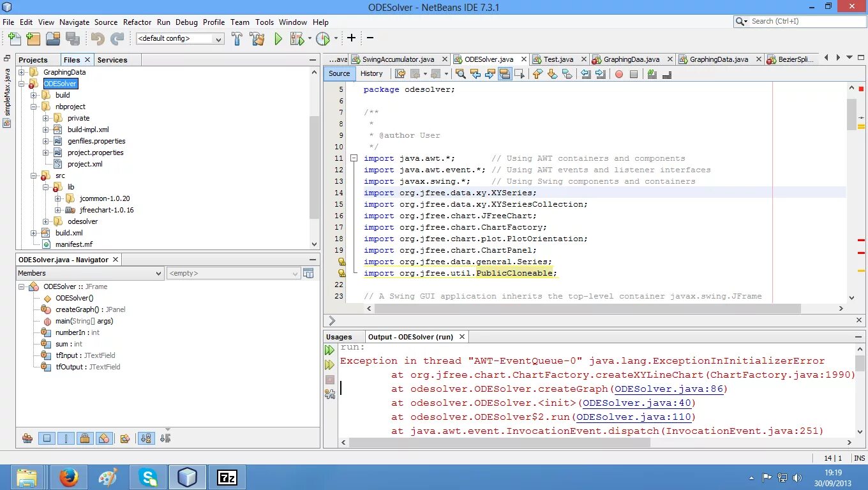Click the Next Bookmark icon

tap(552, 74)
